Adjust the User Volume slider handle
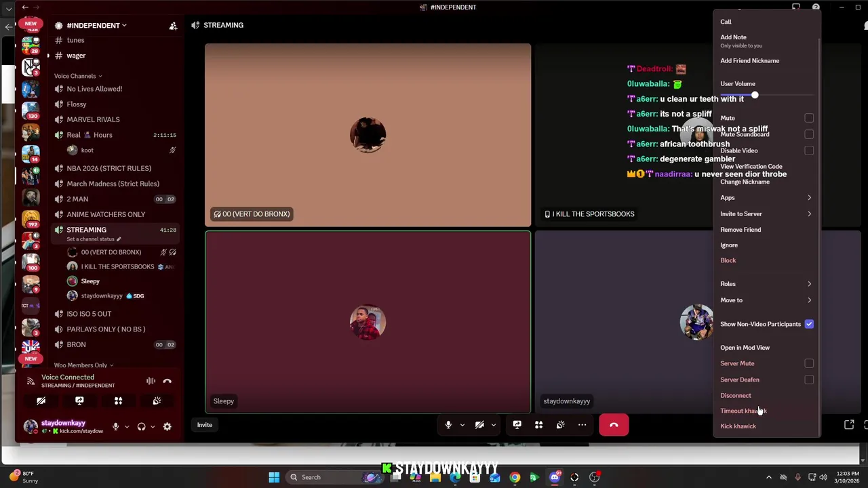 pyautogui.click(x=755, y=95)
